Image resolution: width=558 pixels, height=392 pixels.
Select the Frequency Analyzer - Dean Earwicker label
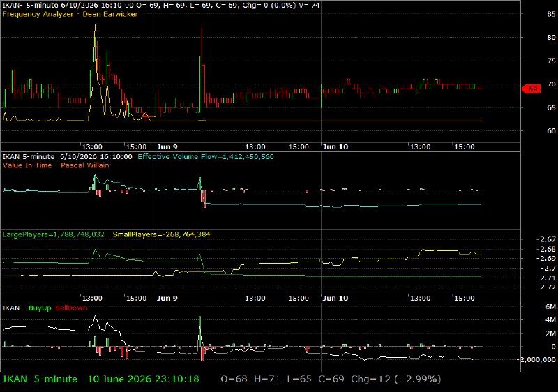[x=70, y=14]
